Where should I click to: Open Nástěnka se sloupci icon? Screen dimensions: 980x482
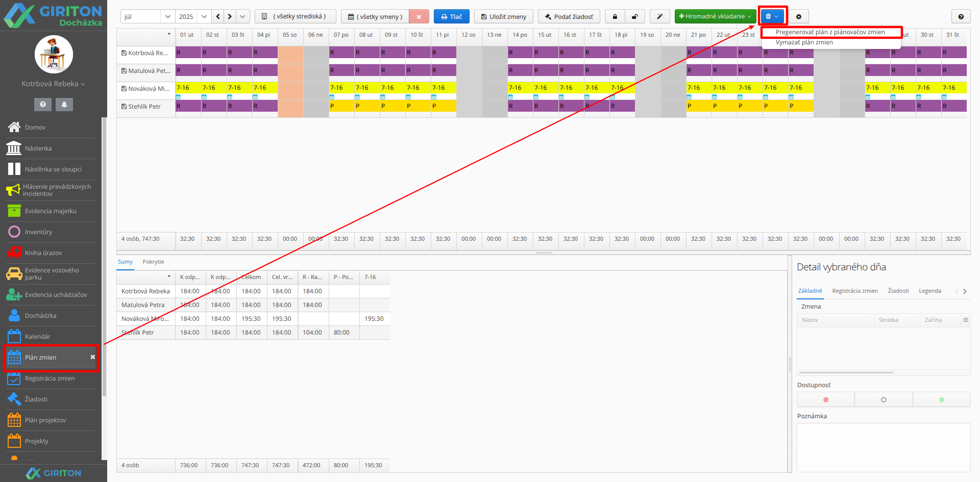point(14,169)
